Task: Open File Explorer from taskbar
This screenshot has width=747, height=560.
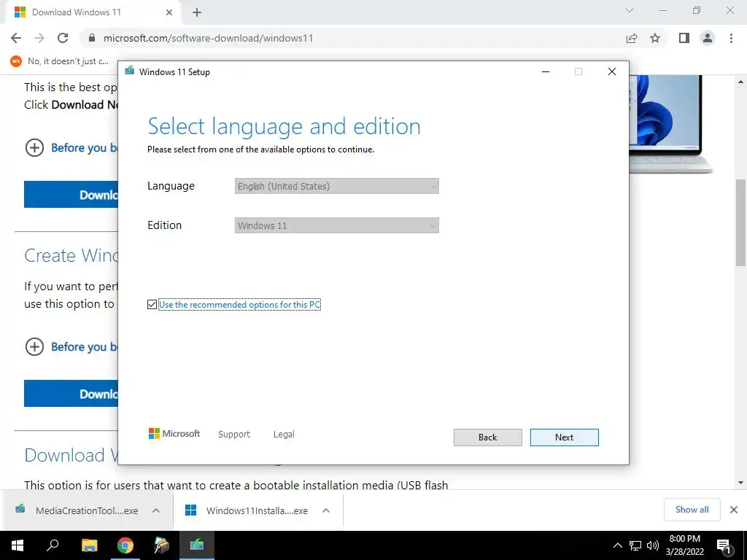Action: (89, 545)
